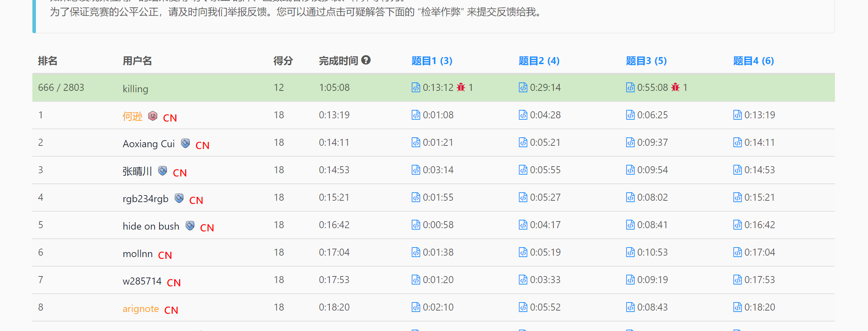Click the 用户名 column header
Image resolution: width=868 pixels, height=331 pixels.
pos(137,61)
